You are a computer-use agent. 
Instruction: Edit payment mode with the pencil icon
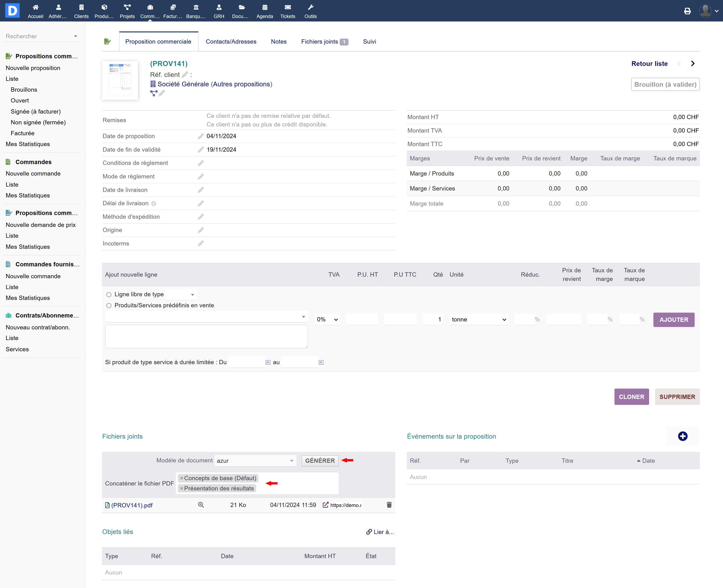click(x=201, y=177)
